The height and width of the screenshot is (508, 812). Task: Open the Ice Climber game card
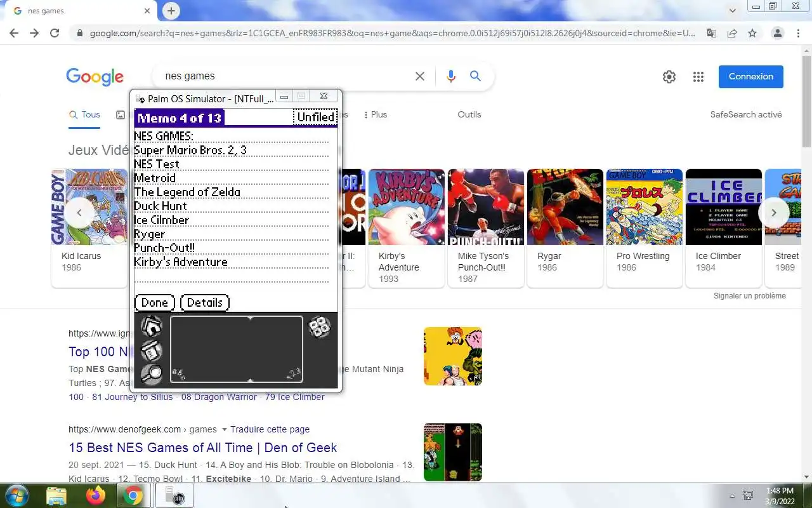pyautogui.click(x=724, y=228)
